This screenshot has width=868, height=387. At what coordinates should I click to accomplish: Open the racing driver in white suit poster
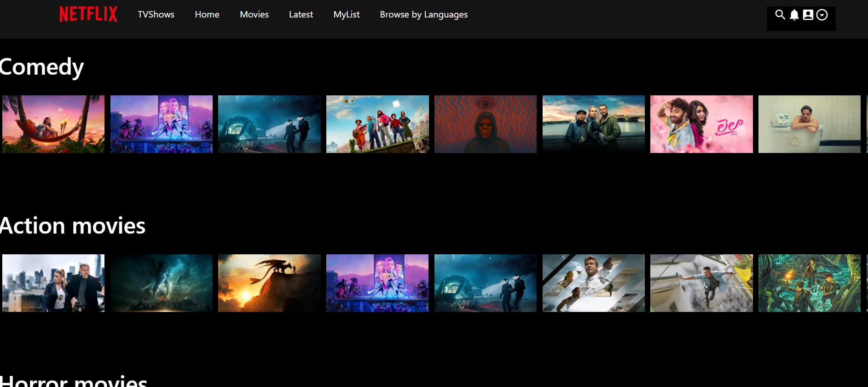[x=593, y=283]
